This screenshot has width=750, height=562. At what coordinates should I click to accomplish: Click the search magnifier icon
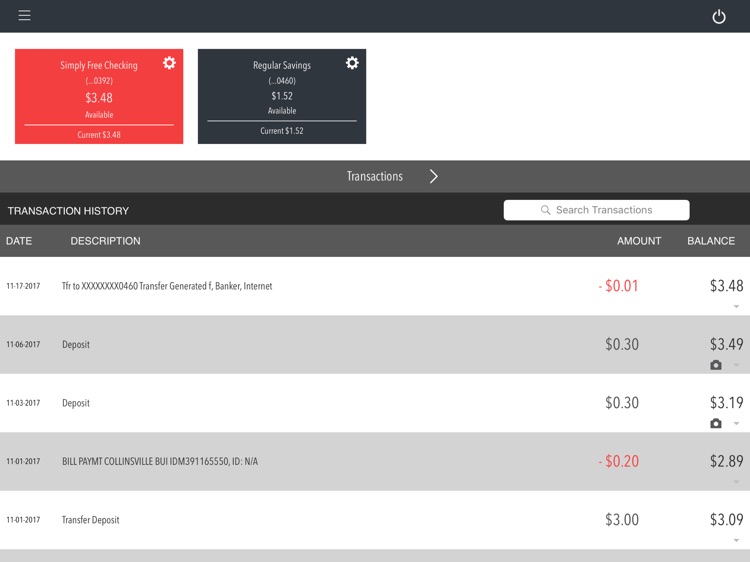pos(545,210)
